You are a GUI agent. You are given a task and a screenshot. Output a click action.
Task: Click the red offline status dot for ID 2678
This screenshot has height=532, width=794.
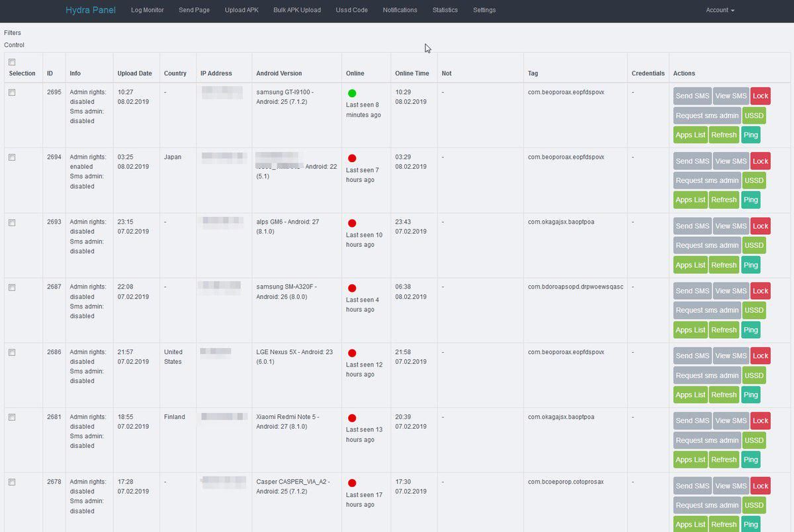352,483
